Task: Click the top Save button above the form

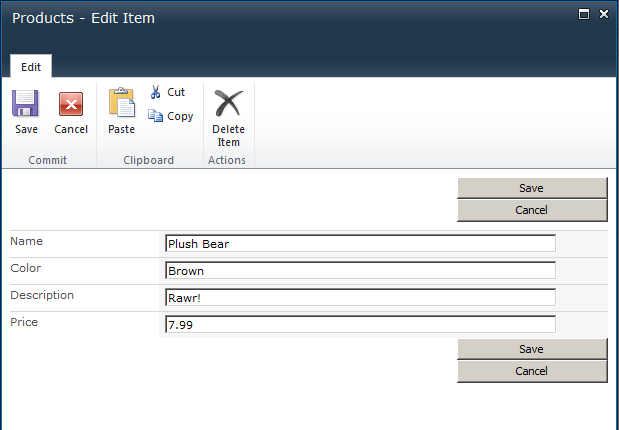Action: click(532, 188)
